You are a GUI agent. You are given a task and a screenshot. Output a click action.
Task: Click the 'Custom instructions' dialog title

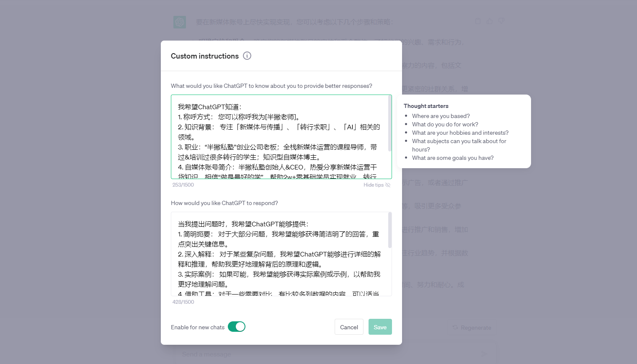click(x=205, y=56)
